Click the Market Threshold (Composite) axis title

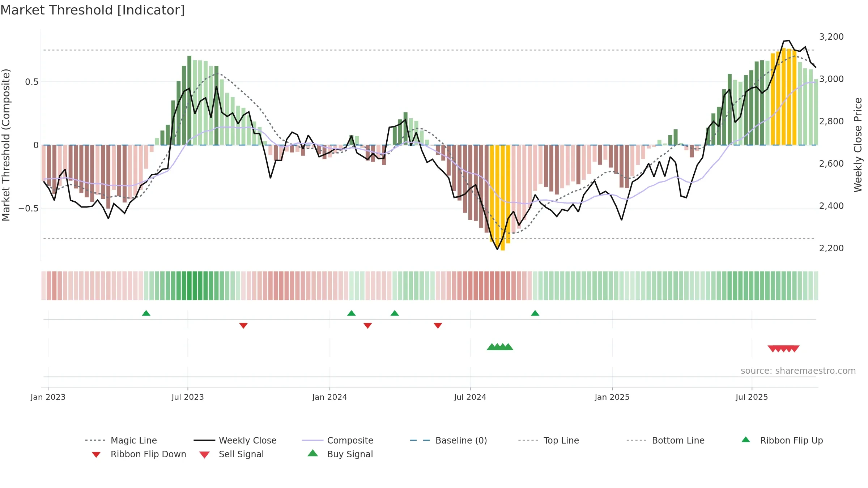pyautogui.click(x=6, y=145)
